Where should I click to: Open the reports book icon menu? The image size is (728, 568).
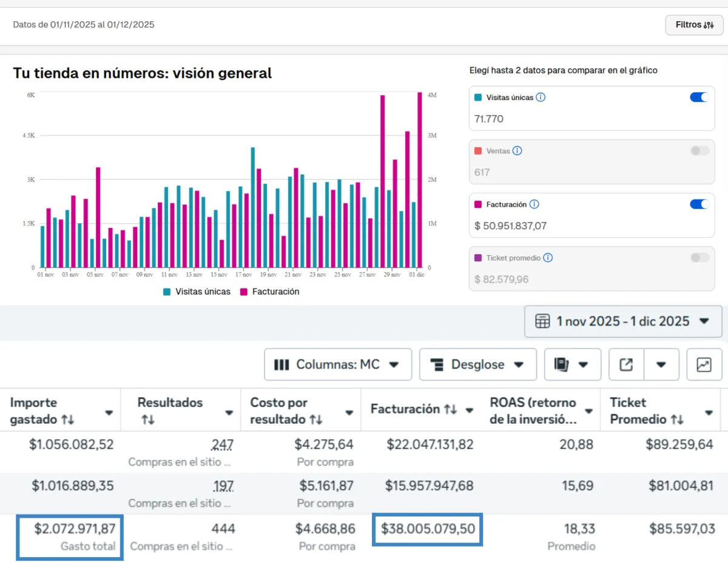572,364
